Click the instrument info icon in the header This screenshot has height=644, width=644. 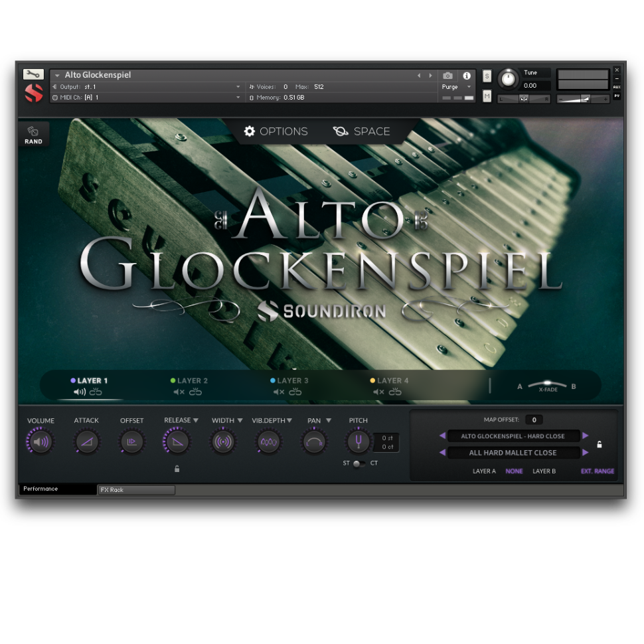point(467,75)
